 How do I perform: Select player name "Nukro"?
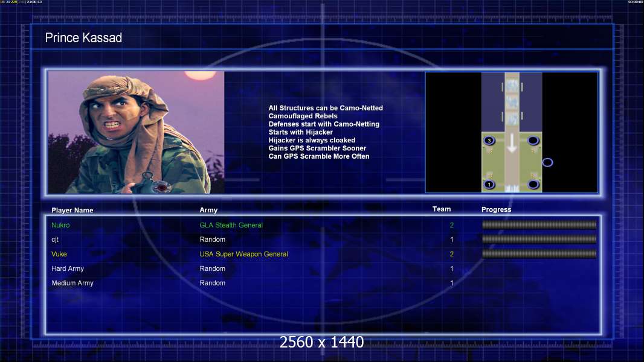click(60, 225)
